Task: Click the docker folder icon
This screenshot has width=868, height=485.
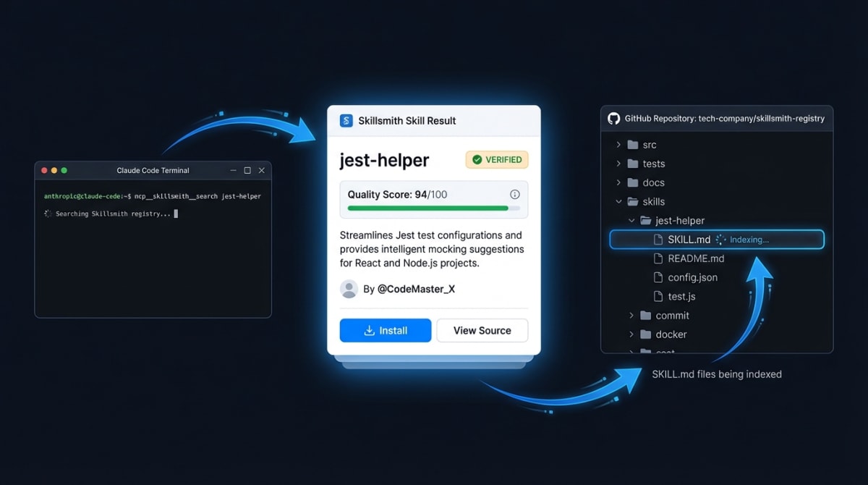Action: coord(646,334)
